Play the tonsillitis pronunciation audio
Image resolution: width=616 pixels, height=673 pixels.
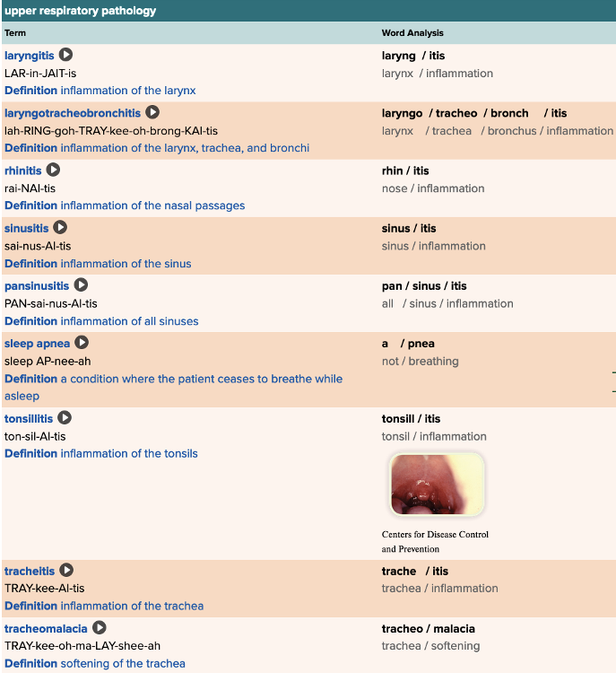tap(65, 418)
